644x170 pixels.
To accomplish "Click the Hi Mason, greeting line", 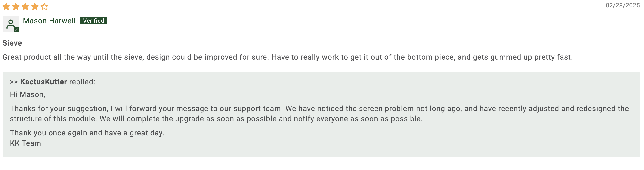I will click(x=28, y=95).
